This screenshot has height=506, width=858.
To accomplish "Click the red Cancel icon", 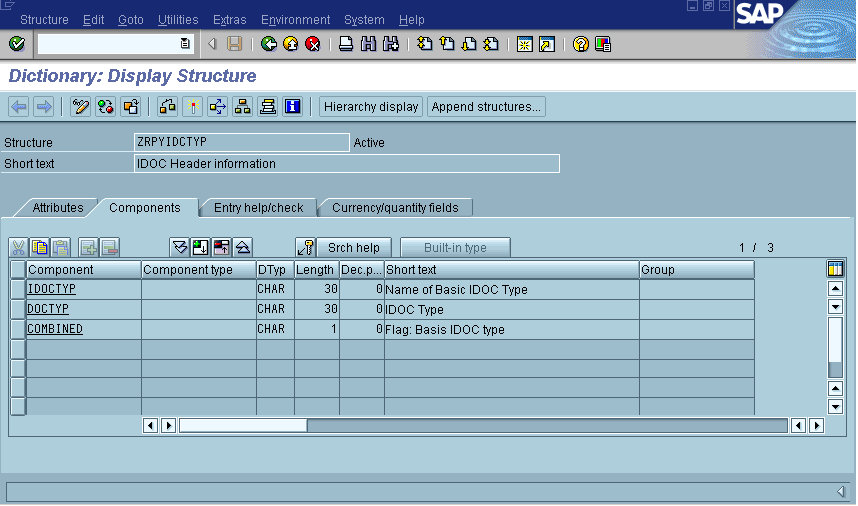I will pyautogui.click(x=312, y=44).
